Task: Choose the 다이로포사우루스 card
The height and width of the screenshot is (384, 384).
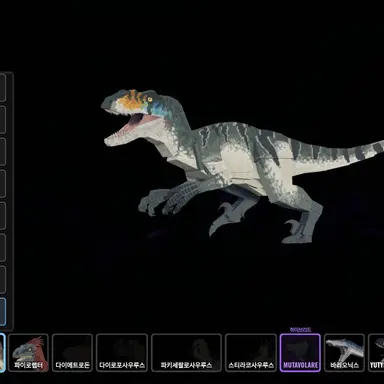Action: click(x=122, y=353)
